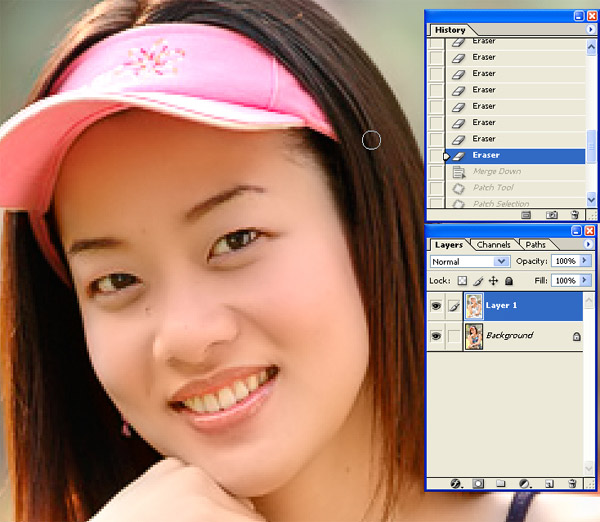This screenshot has height=522, width=600.
Task: Click the Merge Down history state
Action: (497, 171)
